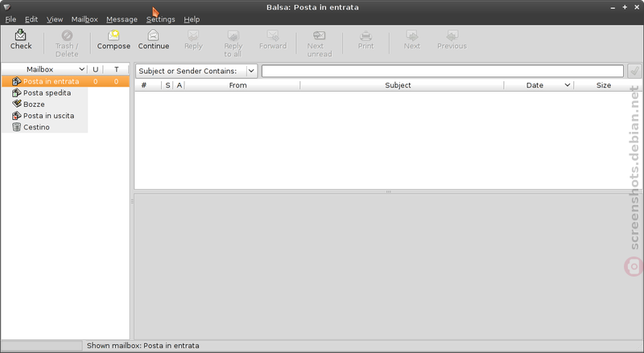
Task: Select the Posta in entrata mailbox
Action: click(x=66, y=81)
